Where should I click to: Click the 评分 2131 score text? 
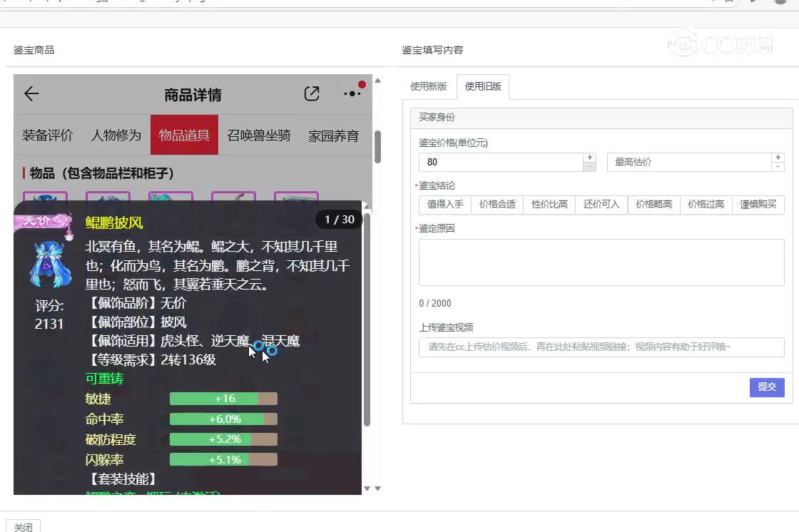[x=49, y=315]
